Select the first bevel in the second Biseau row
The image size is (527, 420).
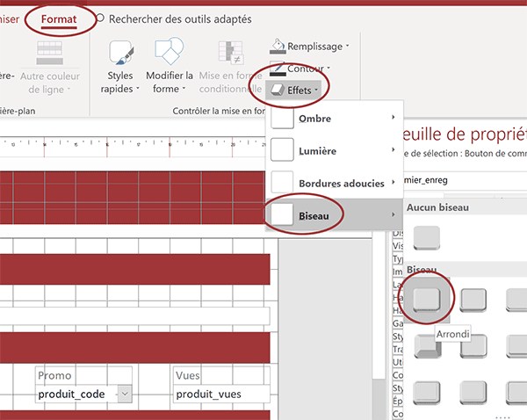tap(428, 346)
